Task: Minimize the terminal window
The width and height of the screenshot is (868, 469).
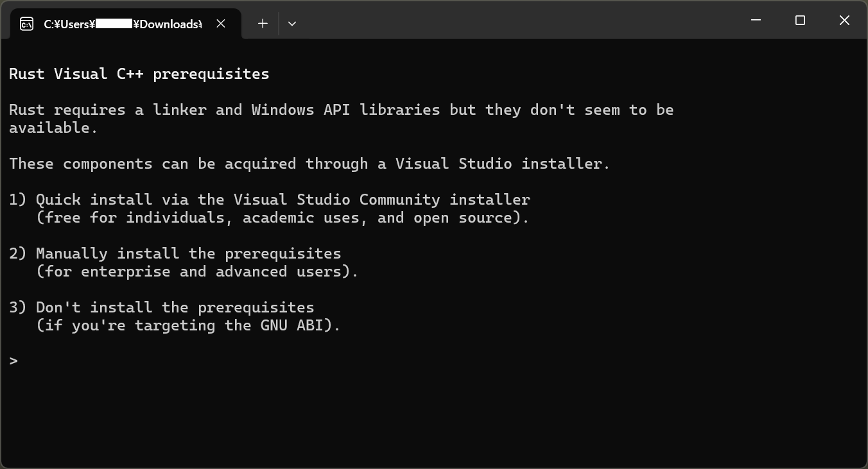Action: coord(756,21)
